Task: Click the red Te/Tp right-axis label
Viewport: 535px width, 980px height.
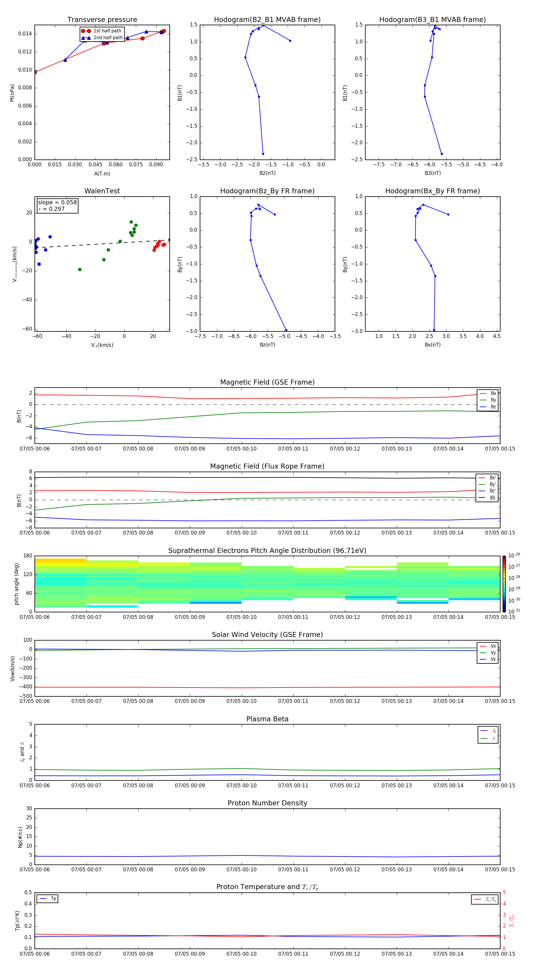Action: 512,921
